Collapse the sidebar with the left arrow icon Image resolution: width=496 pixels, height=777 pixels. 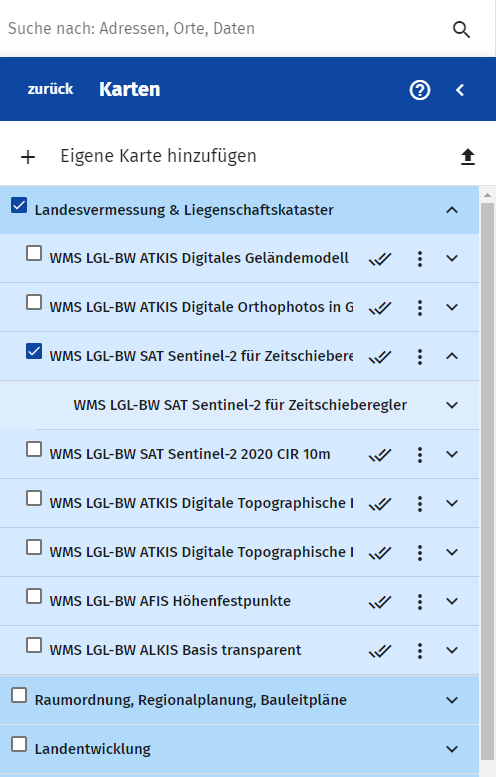click(460, 90)
